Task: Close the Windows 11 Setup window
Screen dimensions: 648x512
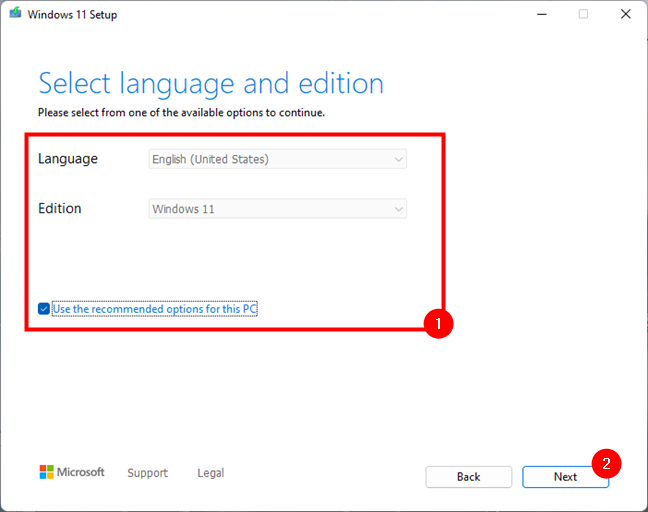Action: (x=626, y=14)
